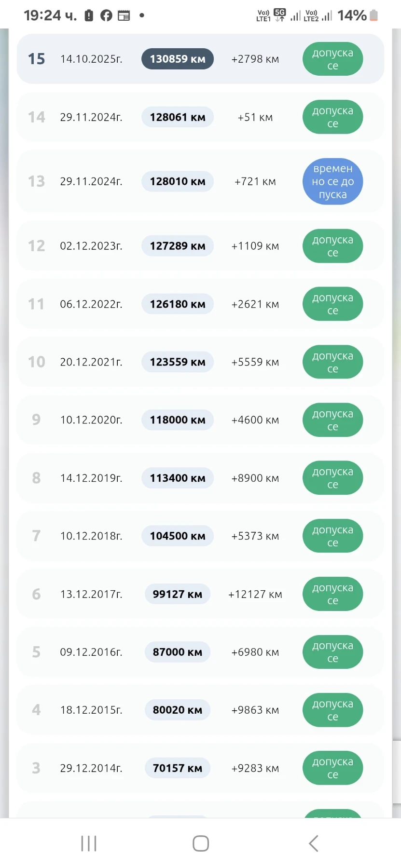Tap the 5G signal icon
401x868 pixels.
pos(280,15)
